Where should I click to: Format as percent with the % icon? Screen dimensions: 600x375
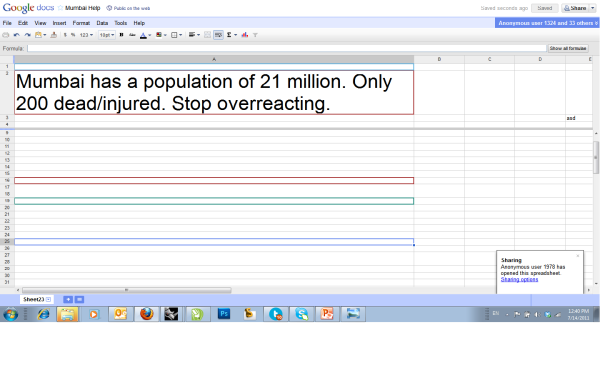click(73, 35)
